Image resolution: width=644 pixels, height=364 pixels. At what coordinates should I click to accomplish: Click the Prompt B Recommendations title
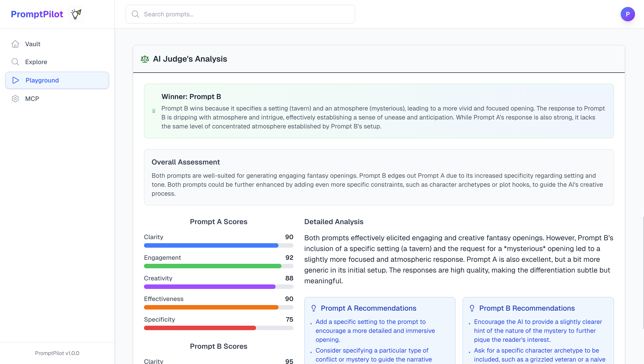(x=527, y=308)
